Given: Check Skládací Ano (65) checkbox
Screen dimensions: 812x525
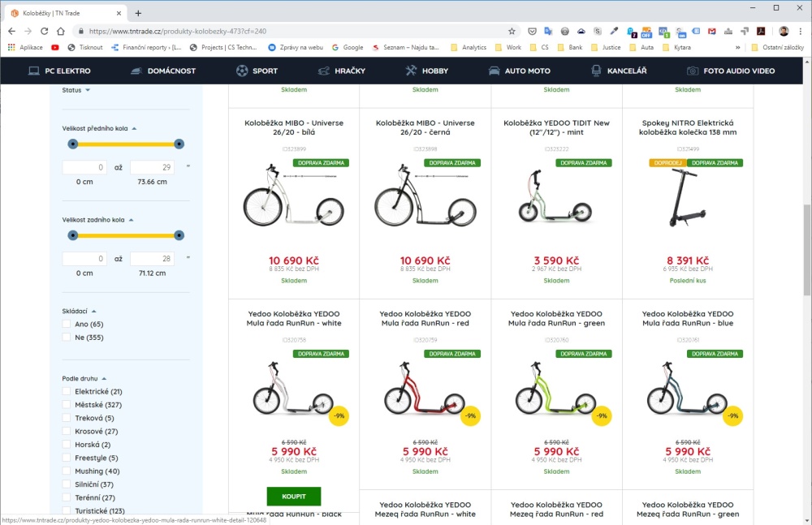Looking at the screenshot, I should coord(67,324).
